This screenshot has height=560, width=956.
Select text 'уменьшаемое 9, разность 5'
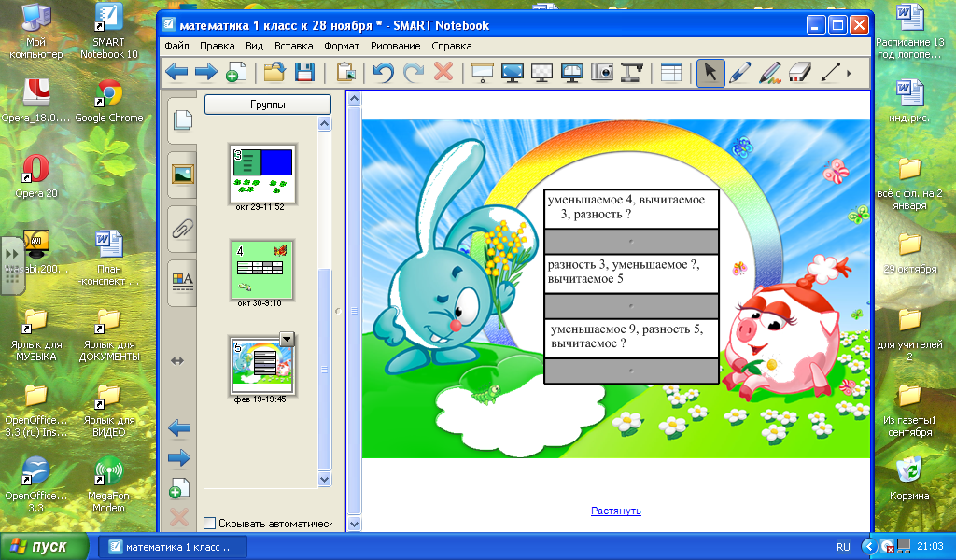(x=626, y=329)
